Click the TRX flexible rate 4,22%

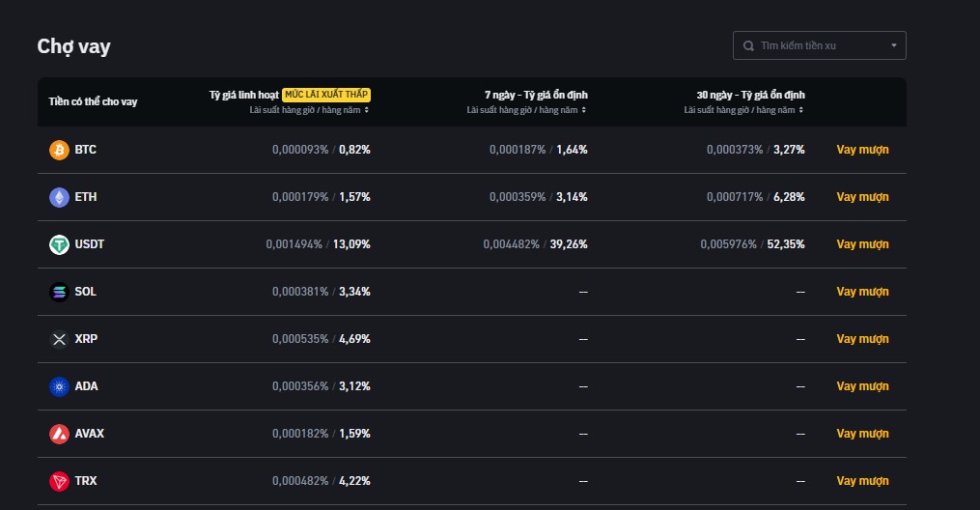pos(354,481)
